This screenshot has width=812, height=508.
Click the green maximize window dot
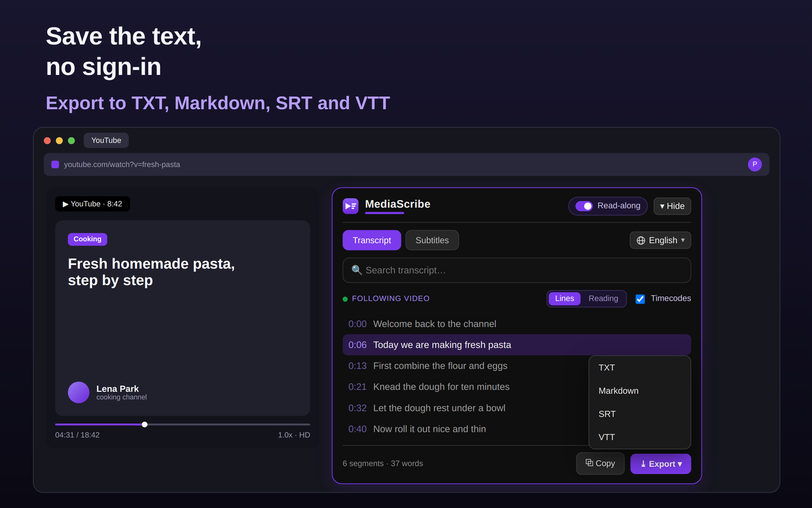pyautogui.click(x=71, y=140)
